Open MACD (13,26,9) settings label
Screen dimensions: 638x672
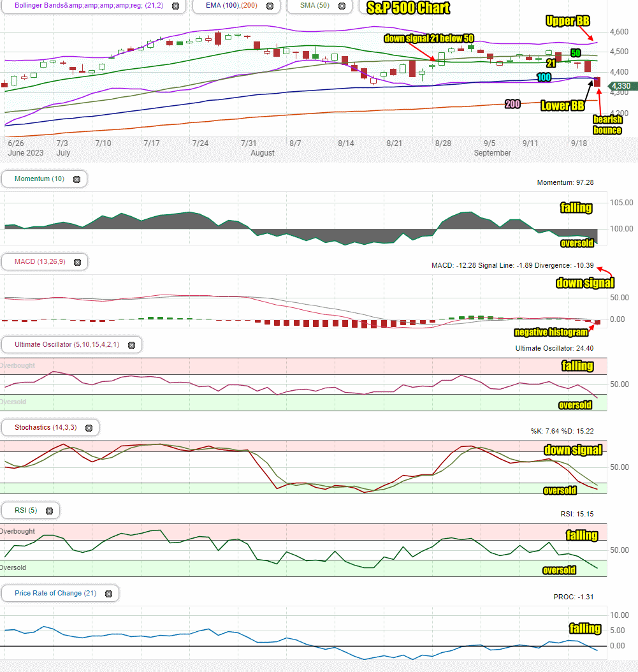[40, 261]
